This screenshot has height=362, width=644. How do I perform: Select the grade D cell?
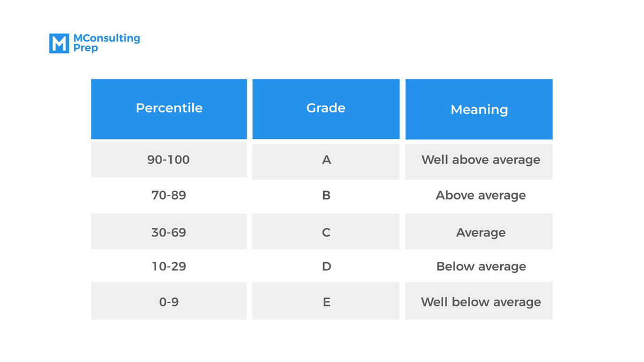(x=326, y=267)
